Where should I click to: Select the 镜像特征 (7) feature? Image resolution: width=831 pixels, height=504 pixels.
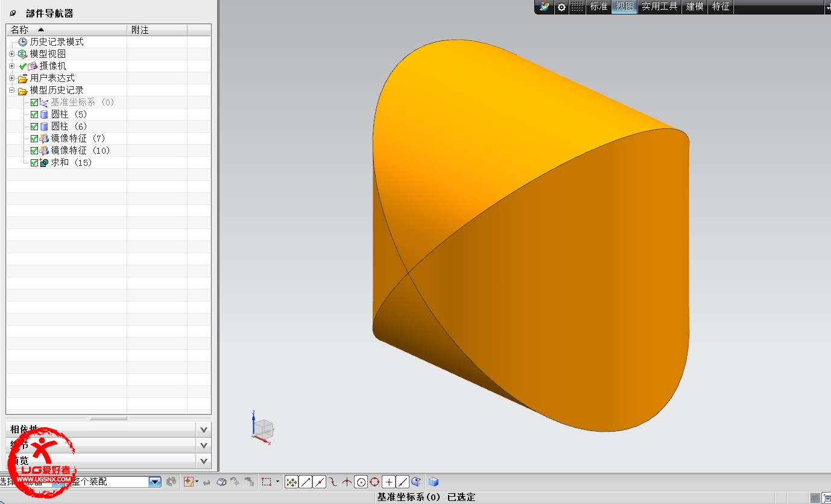[x=78, y=138]
